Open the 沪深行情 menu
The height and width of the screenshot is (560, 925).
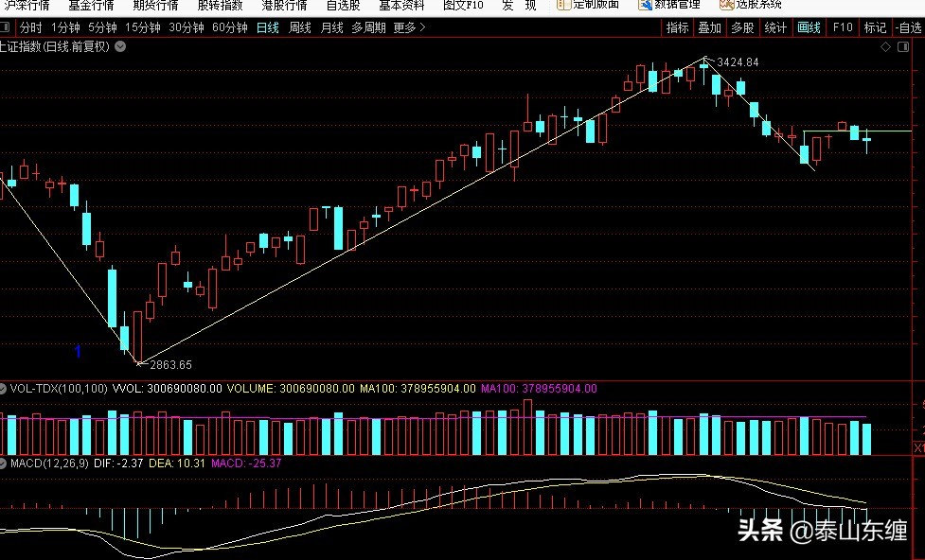tap(27, 6)
